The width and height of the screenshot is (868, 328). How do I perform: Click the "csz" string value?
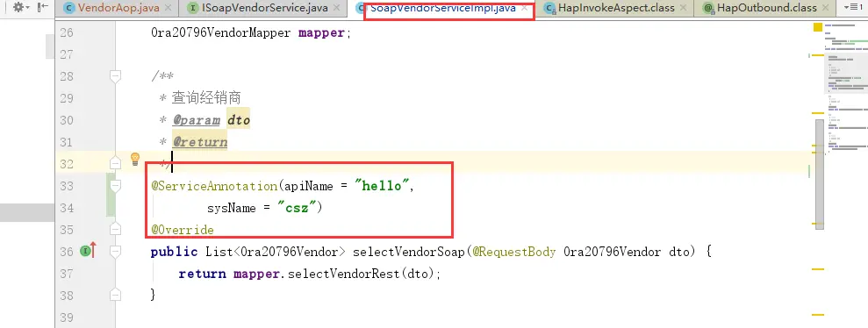tap(296, 208)
